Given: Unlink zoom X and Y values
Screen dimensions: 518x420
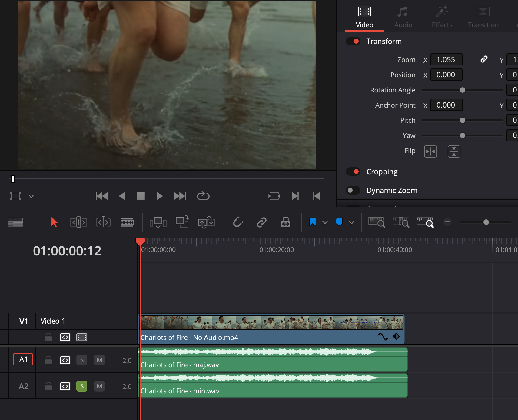Looking at the screenshot, I should coord(484,59).
